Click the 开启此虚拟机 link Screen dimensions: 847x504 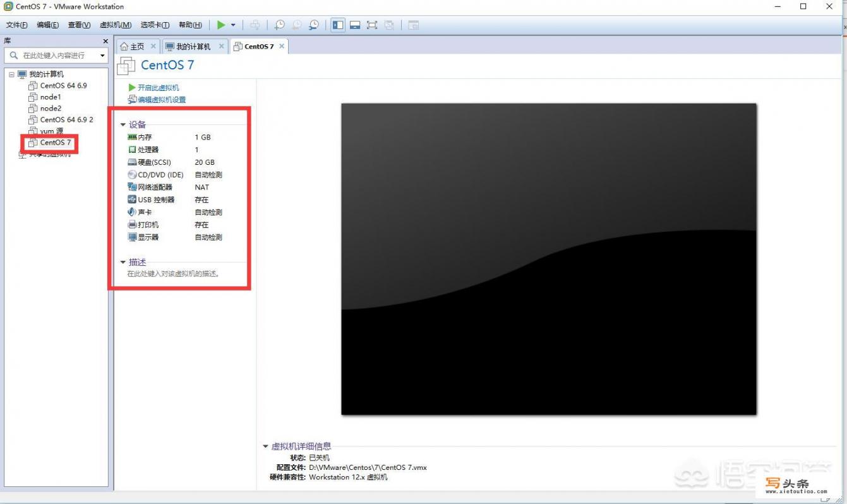(x=158, y=88)
